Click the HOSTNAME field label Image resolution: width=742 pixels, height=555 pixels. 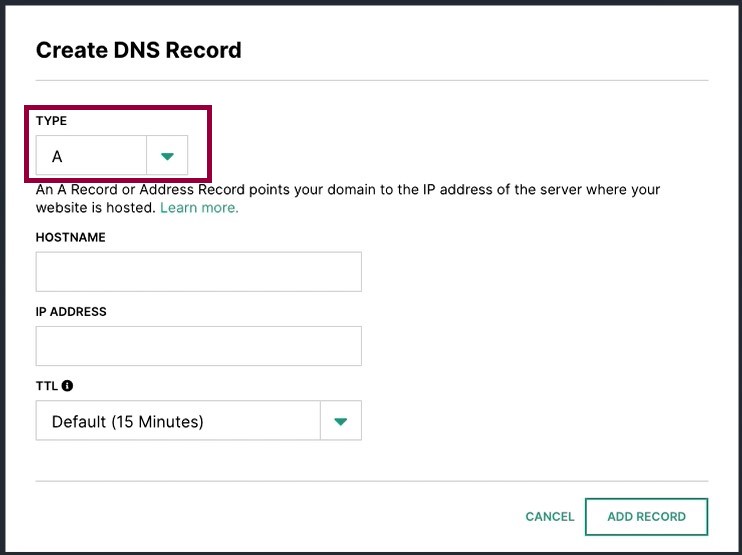(x=71, y=237)
